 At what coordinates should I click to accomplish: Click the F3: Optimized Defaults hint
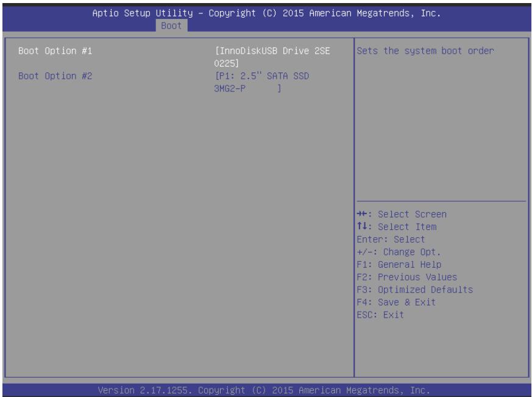click(x=414, y=290)
